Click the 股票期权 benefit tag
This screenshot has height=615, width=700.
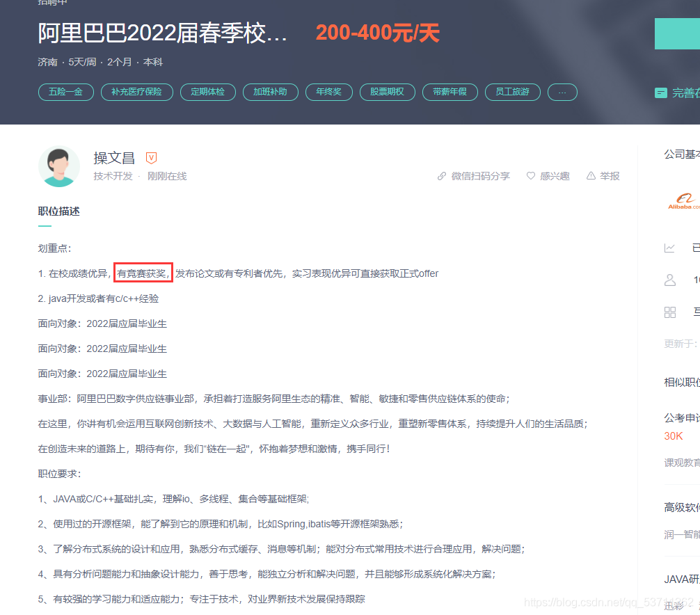387,92
